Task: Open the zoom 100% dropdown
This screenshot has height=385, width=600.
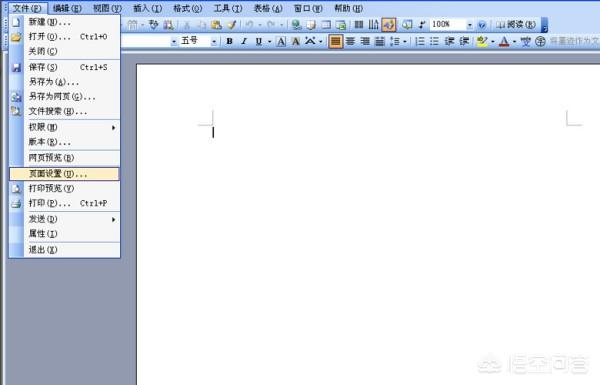Action: tap(470, 25)
